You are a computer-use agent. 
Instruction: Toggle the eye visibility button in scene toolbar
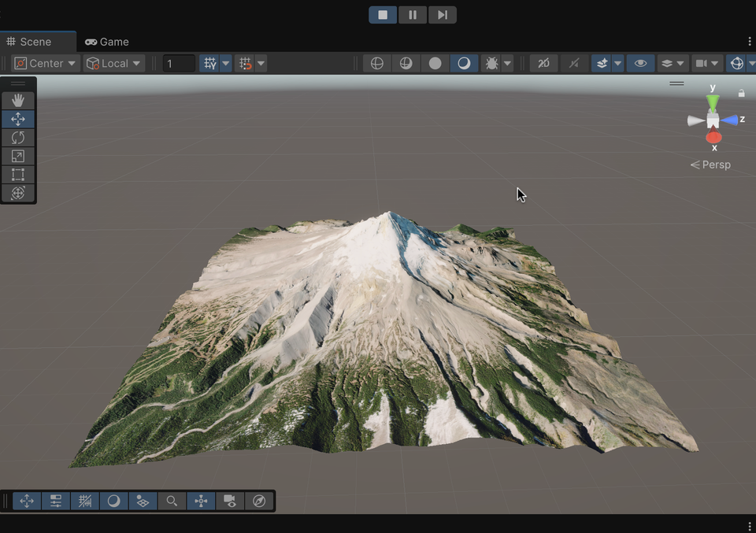tap(640, 64)
